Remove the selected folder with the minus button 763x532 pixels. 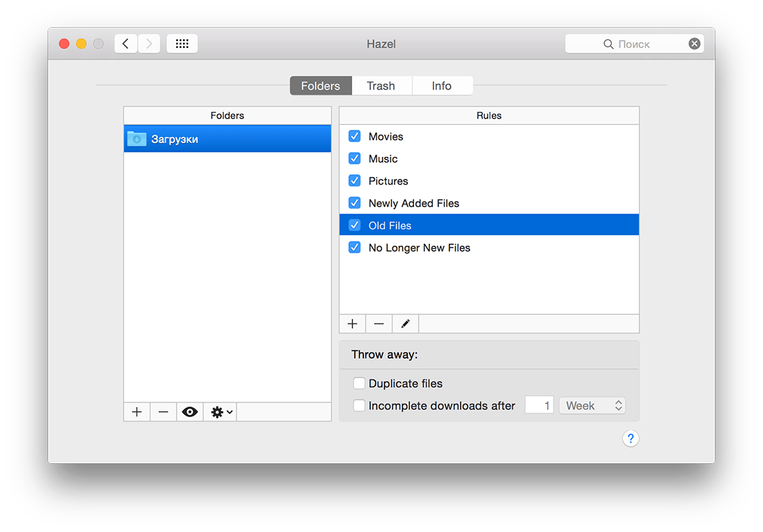tap(164, 412)
